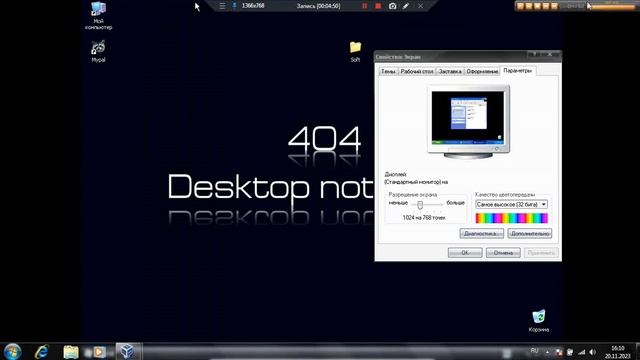The width and height of the screenshot is (640, 360).
Task: Click the screen resolution slider handle
Action: (420, 205)
